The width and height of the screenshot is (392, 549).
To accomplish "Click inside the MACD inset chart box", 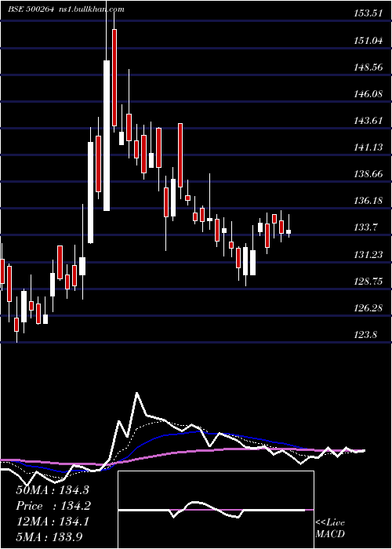I will (x=216, y=510).
